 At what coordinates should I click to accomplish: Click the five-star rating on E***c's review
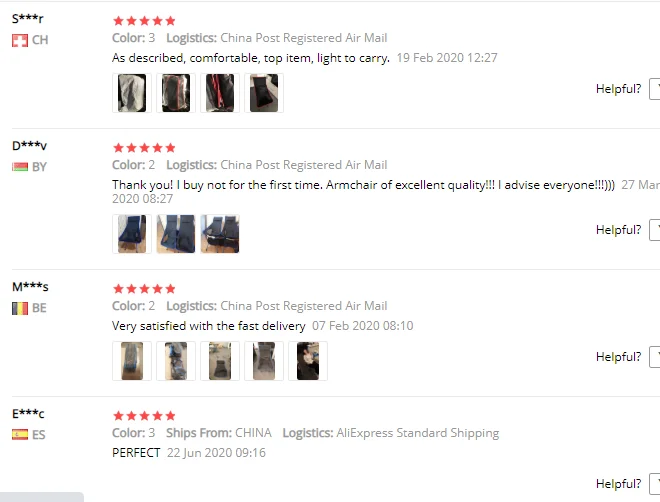(x=144, y=416)
